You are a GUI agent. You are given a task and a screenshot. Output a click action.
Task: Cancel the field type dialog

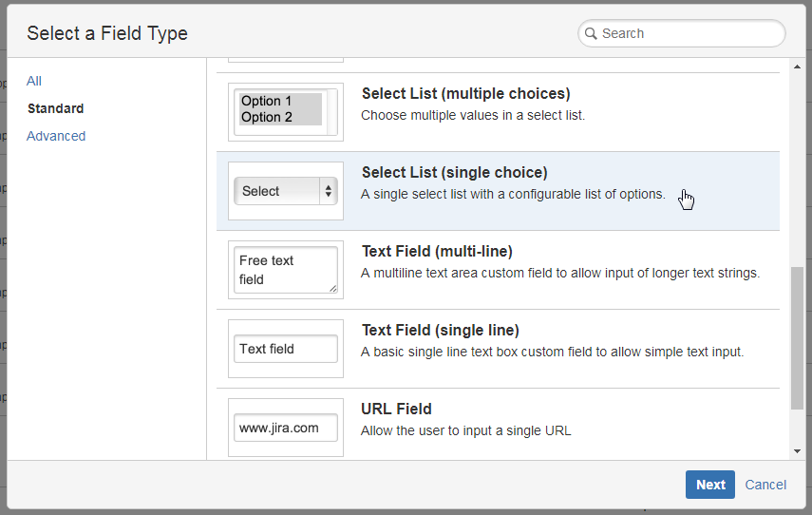click(765, 485)
